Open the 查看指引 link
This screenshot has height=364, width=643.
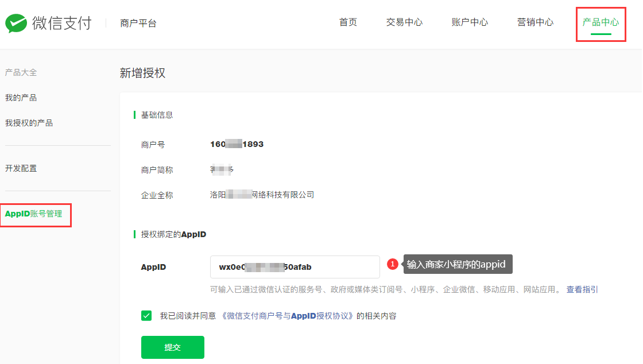(x=582, y=289)
